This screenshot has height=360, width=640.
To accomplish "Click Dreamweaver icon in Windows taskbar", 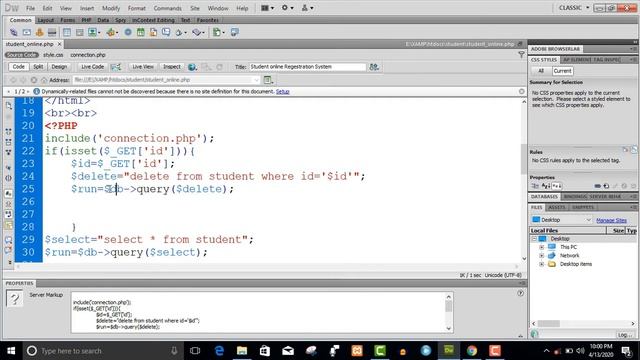I will click(449, 351).
